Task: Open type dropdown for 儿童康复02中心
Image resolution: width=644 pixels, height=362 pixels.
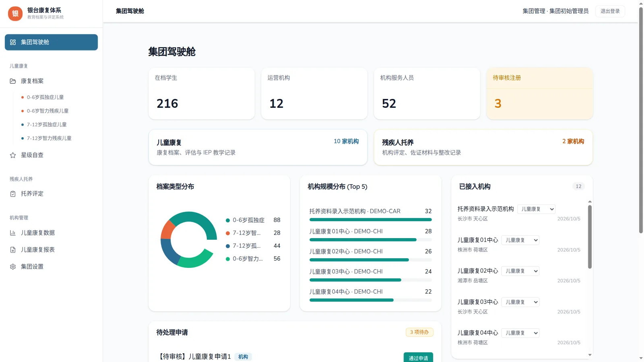Action: click(520, 271)
